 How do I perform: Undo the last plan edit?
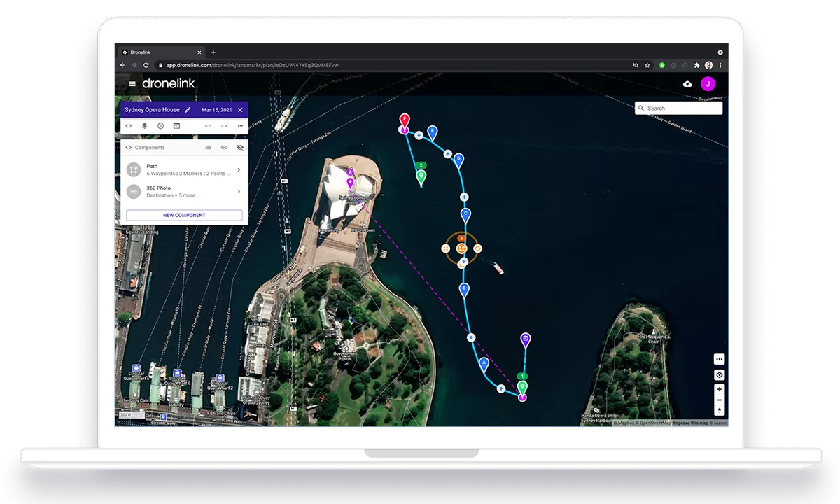tap(208, 126)
